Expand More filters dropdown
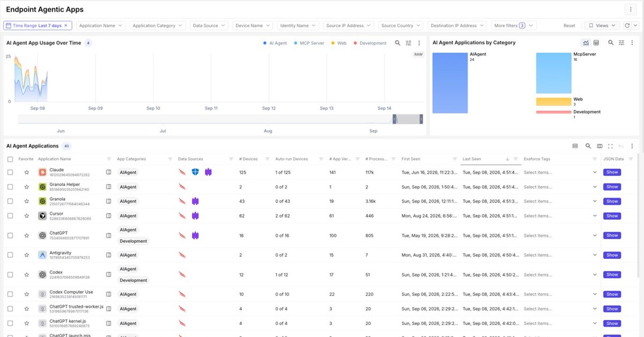The image size is (644, 337). [514, 25]
